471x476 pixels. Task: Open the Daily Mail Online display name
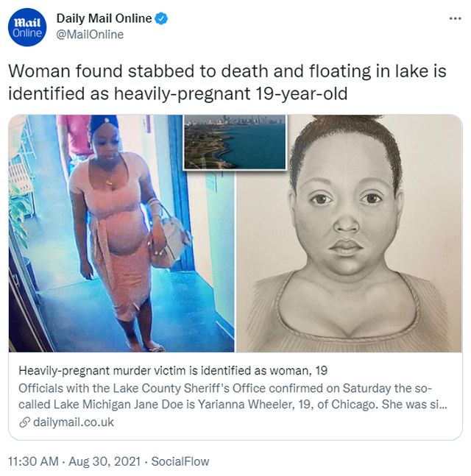point(104,18)
